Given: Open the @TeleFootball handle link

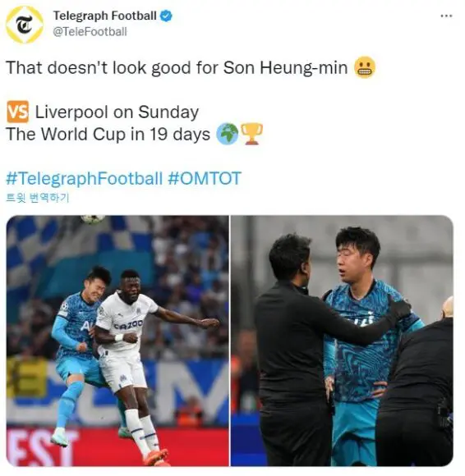Looking at the screenshot, I should click(90, 31).
